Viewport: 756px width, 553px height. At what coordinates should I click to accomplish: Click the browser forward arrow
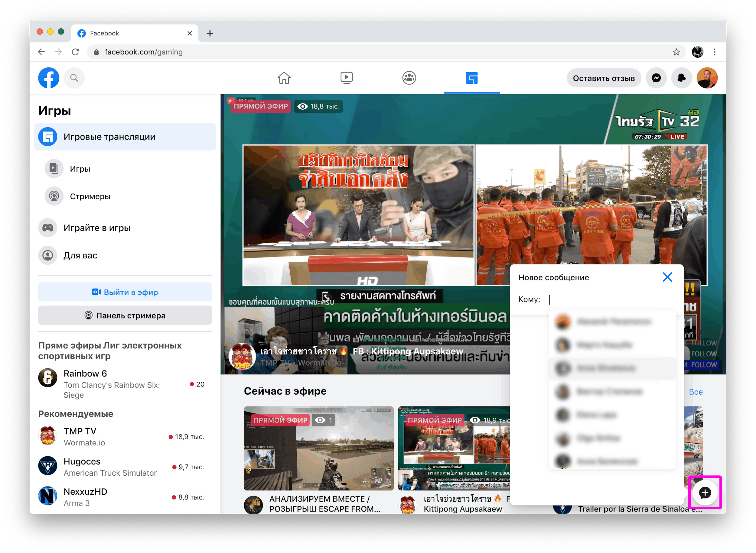click(58, 52)
